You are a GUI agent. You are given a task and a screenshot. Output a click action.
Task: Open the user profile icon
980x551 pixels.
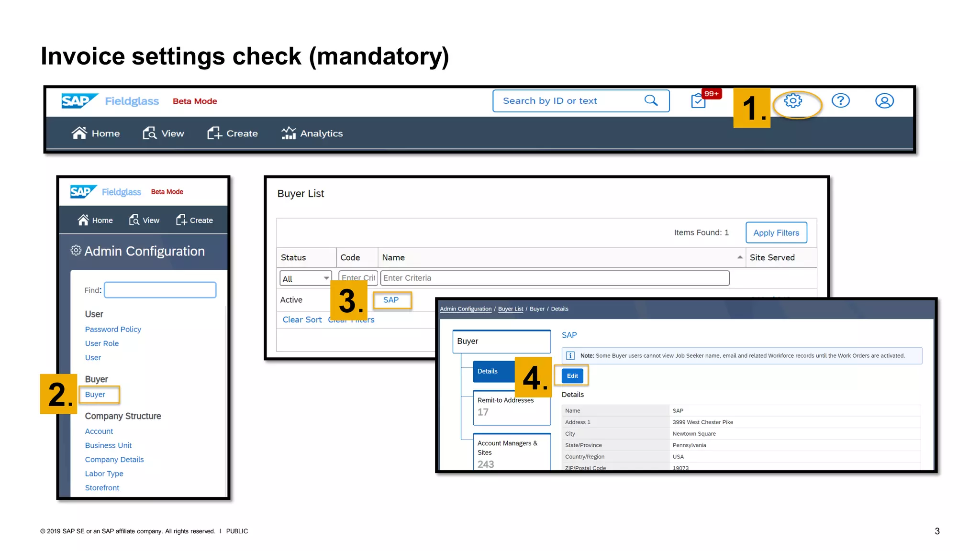point(884,101)
